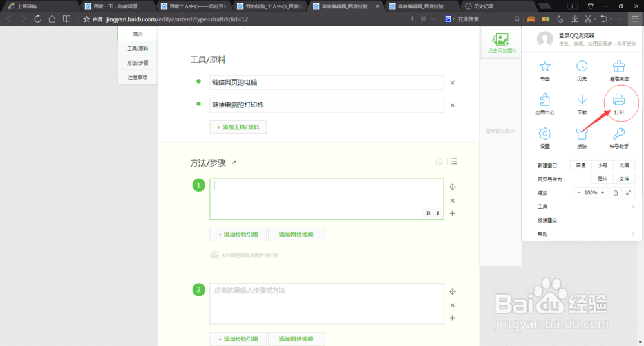Image resolution: width=644 pixels, height=346 pixels.
Task: Click the three-dots more toolbar icon
Action: 621,19
